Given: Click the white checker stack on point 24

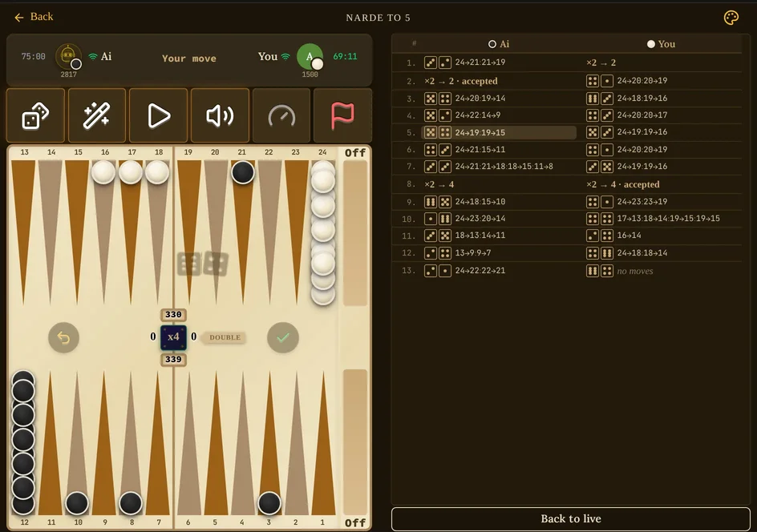Looking at the screenshot, I should tap(323, 233).
